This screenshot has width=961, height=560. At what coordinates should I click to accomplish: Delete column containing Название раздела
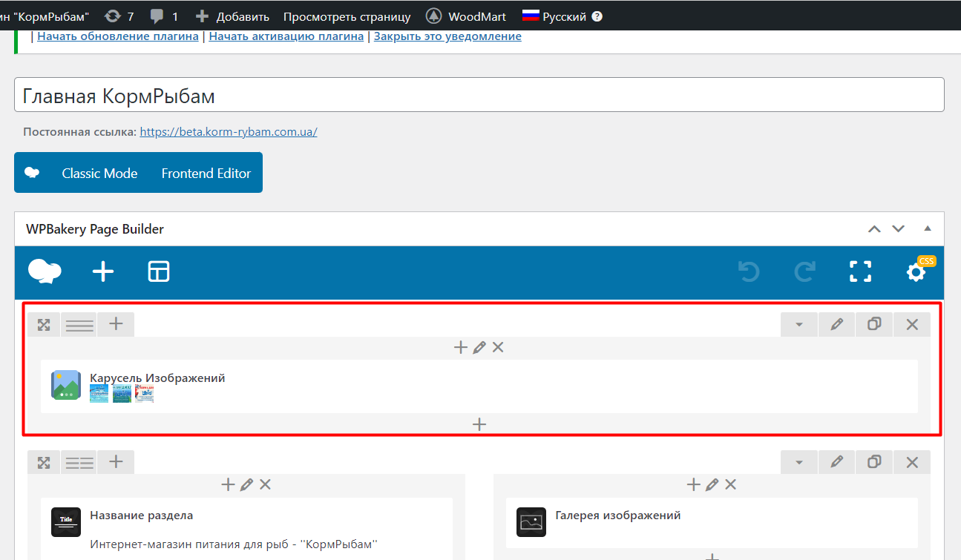pyautogui.click(x=265, y=484)
